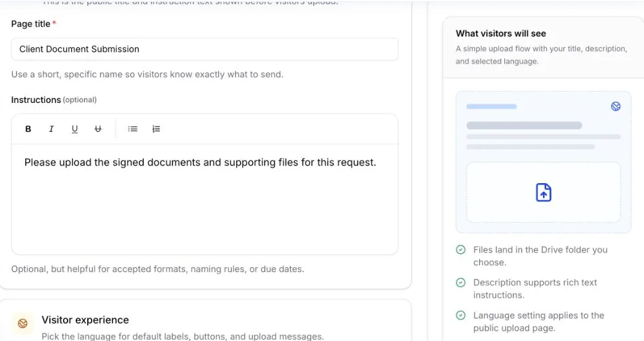Apply strikethrough formatting button

click(98, 129)
